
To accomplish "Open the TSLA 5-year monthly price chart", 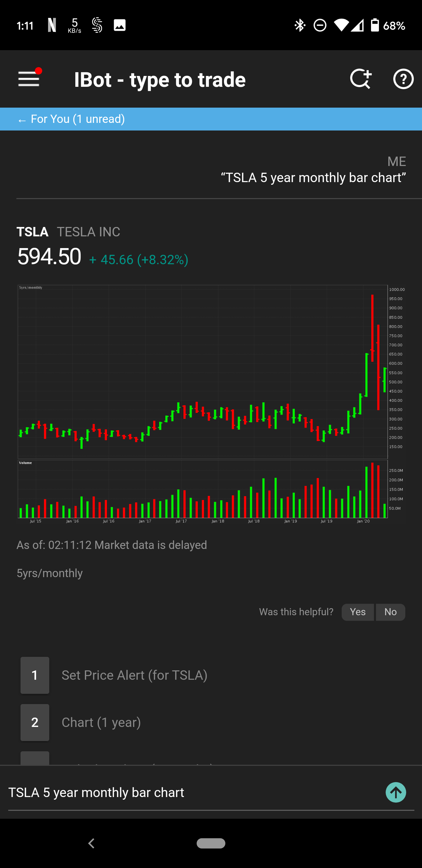I will (203, 372).
